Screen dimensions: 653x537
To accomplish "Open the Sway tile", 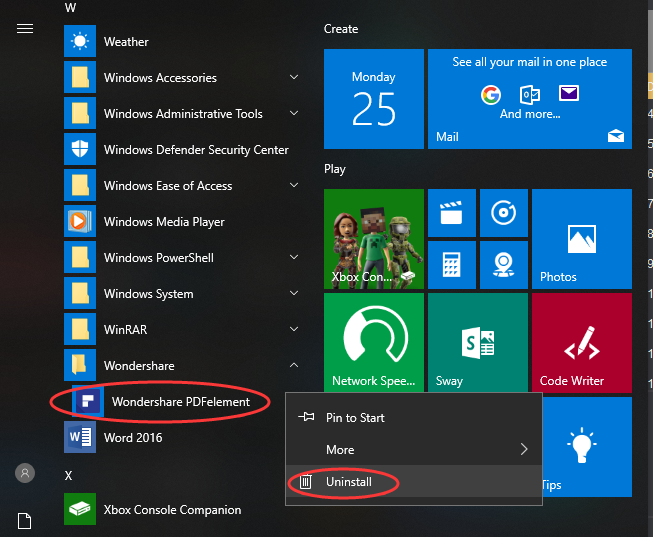I will tap(478, 342).
